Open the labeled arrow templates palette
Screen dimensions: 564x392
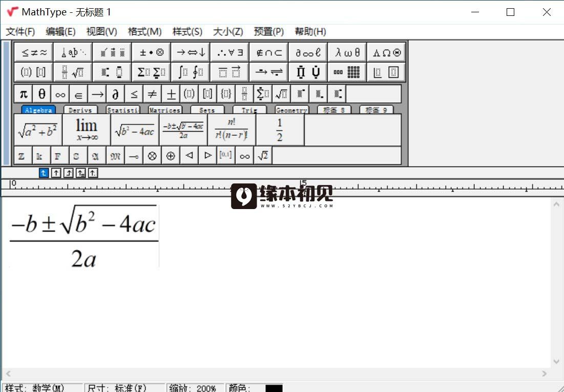pyautogui.click(x=269, y=72)
